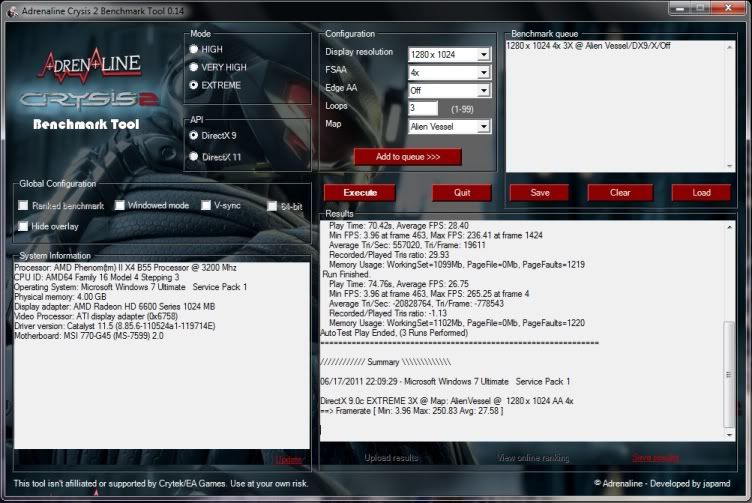
Task: Click the Results scrollbar thumb
Action: click(729, 374)
